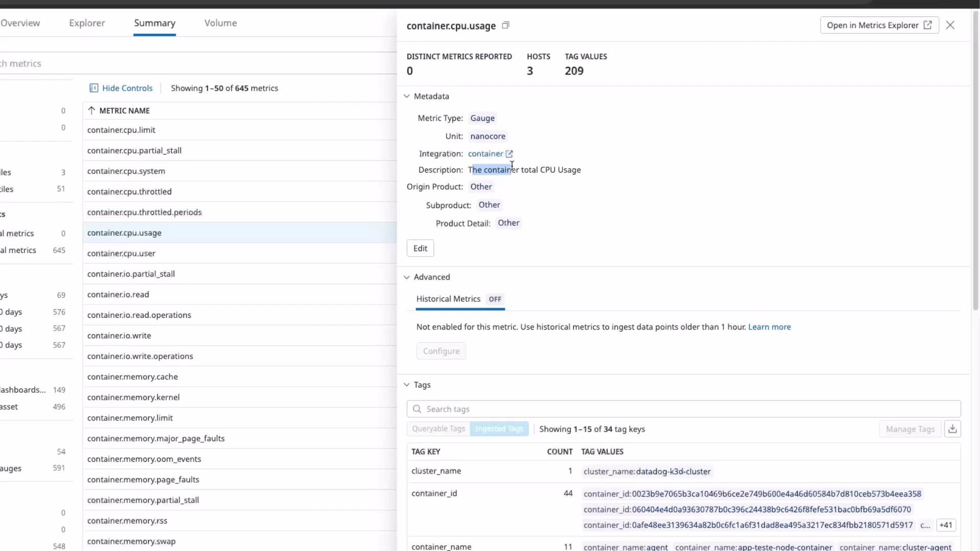Download the tags list
The image size is (980, 551).
tap(952, 429)
